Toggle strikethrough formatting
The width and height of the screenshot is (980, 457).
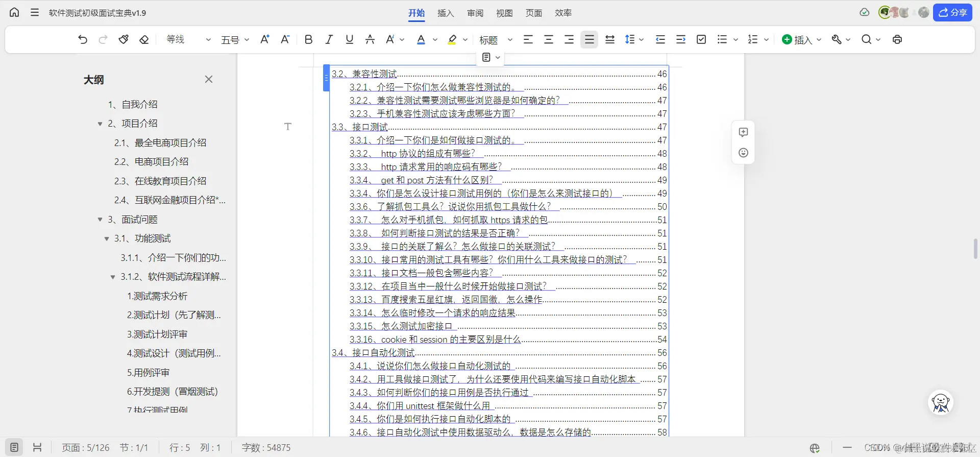tap(370, 39)
